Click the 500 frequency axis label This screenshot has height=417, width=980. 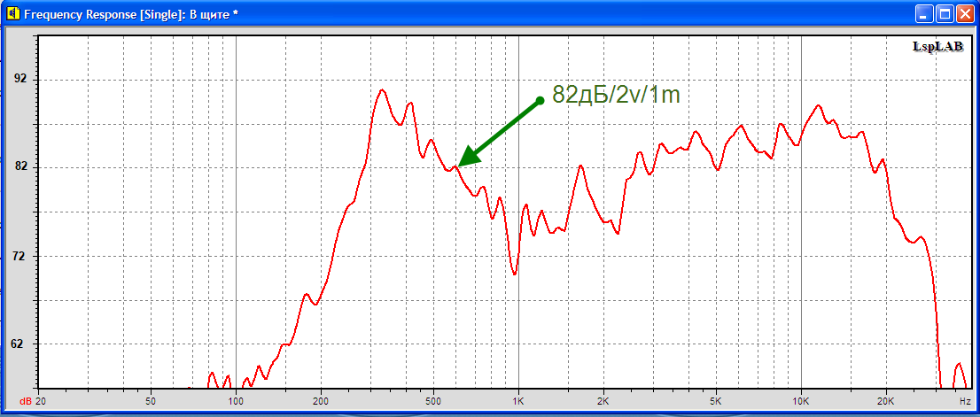433,399
